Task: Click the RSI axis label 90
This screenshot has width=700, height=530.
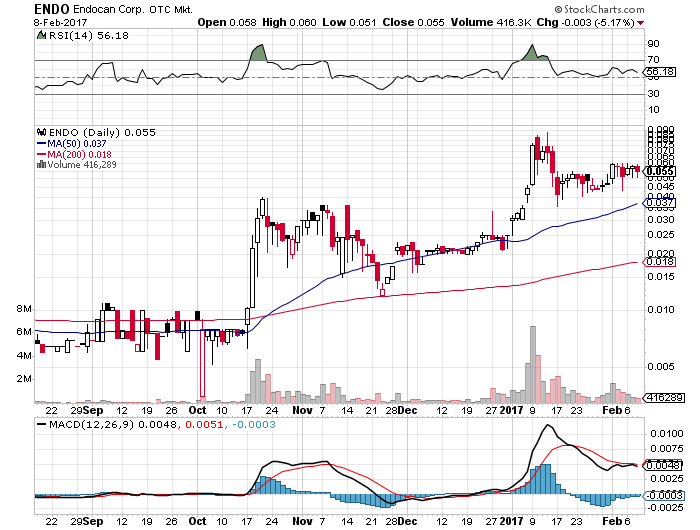Action: [x=653, y=44]
